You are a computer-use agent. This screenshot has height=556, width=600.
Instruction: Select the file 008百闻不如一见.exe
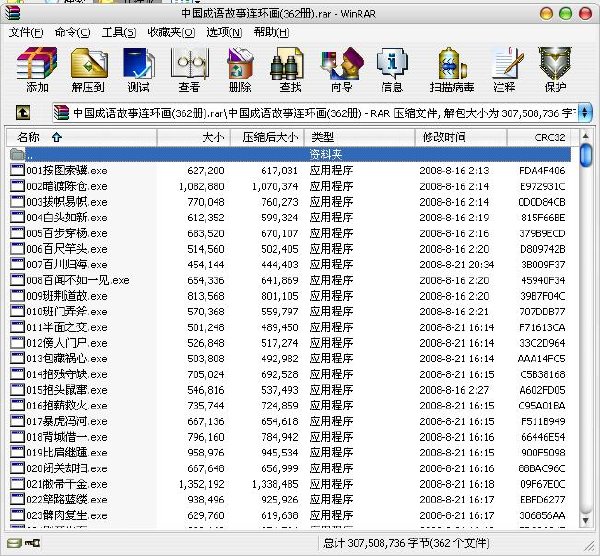click(78, 280)
